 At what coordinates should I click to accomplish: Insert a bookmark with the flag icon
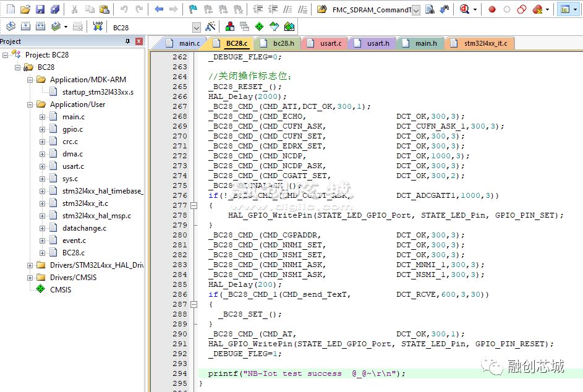[x=193, y=9]
